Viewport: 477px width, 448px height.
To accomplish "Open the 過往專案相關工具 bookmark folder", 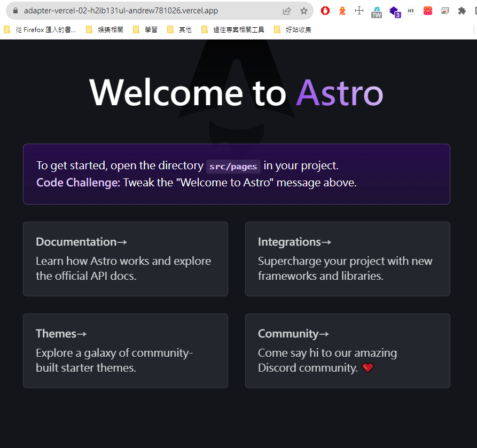I will pos(233,29).
